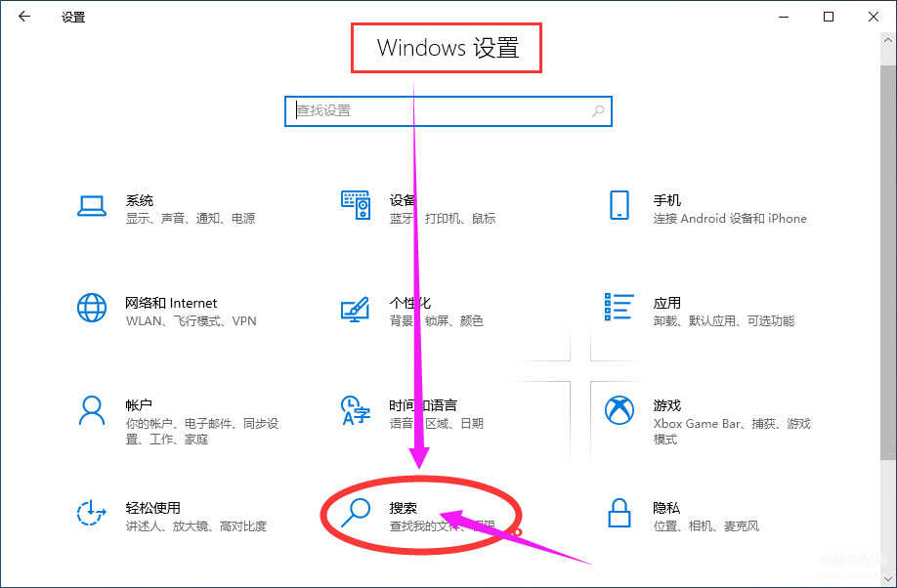Click the 帐户 person icon
897x588 pixels.
coord(92,410)
